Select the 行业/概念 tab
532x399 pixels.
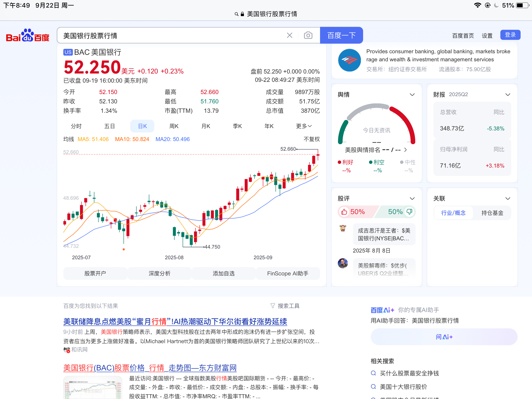click(x=453, y=213)
